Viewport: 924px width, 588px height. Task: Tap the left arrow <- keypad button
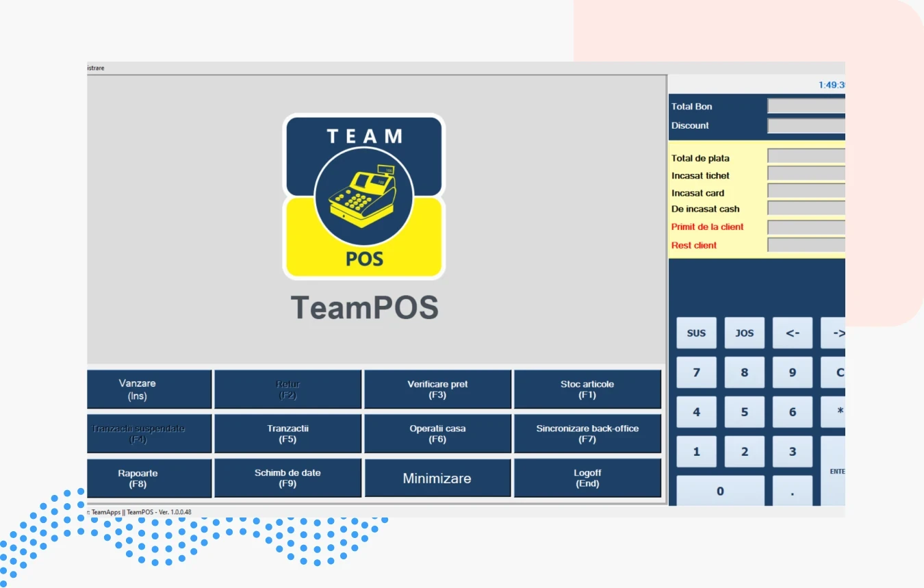tap(793, 333)
